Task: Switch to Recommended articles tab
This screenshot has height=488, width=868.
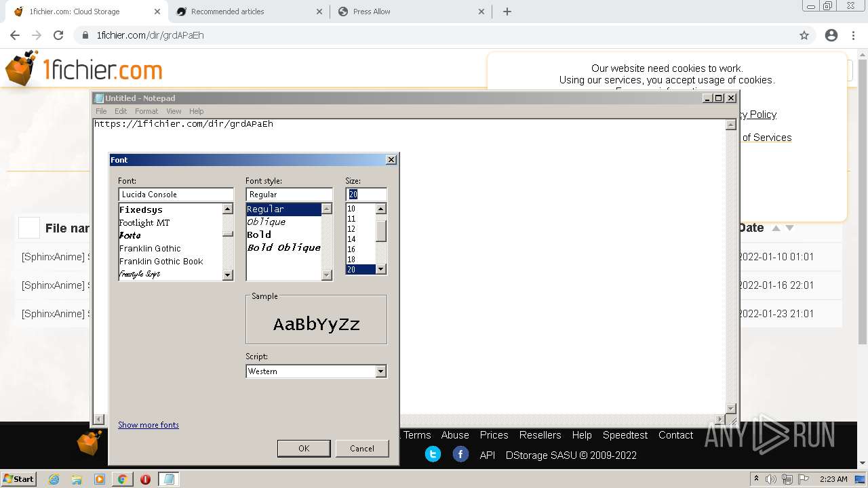Action: click(x=249, y=12)
